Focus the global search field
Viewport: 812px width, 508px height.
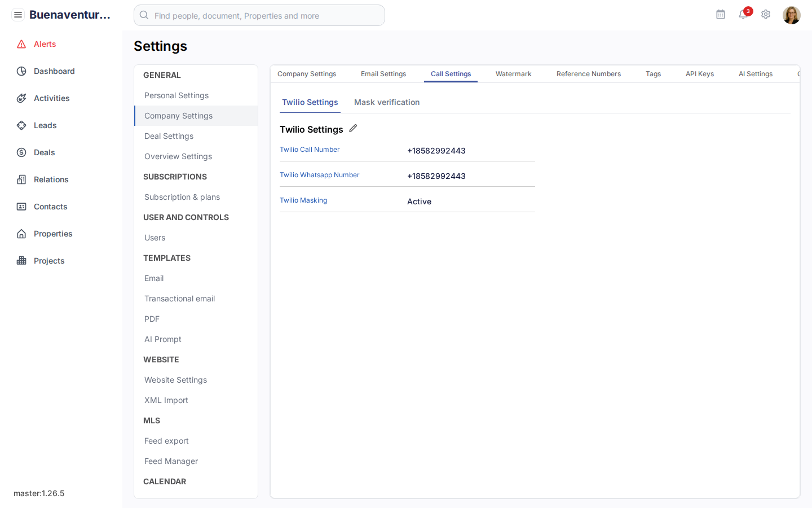click(x=259, y=15)
